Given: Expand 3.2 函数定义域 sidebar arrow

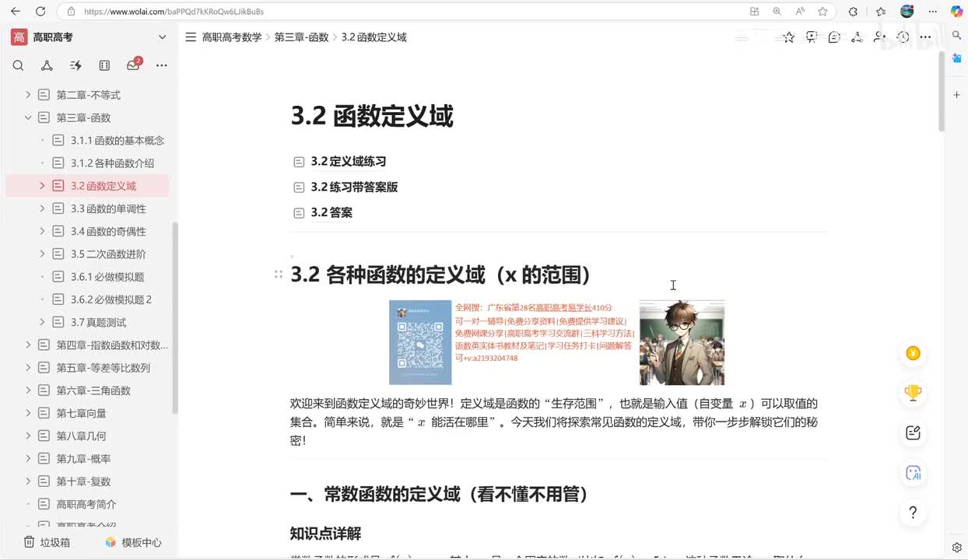Looking at the screenshot, I should tap(42, 186).
